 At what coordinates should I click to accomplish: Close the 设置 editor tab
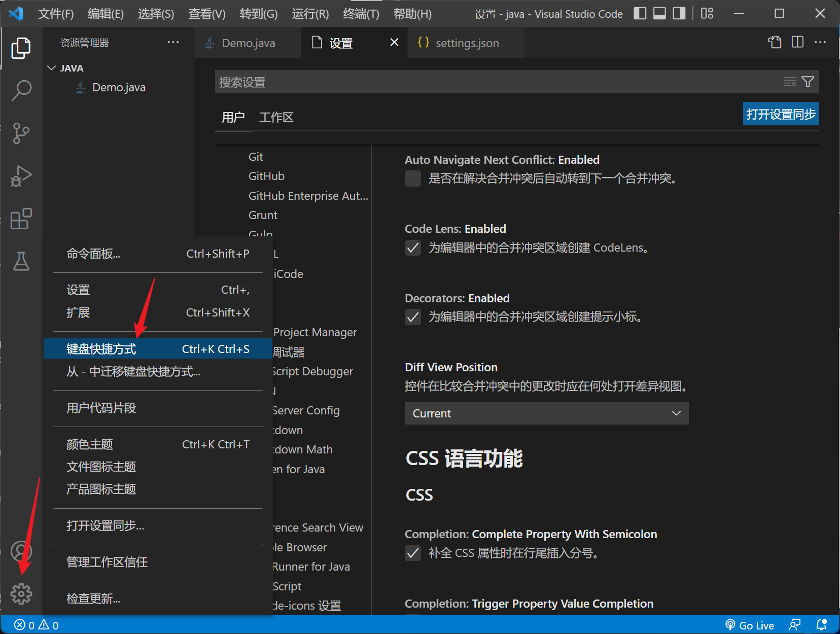tap(394, 43)
